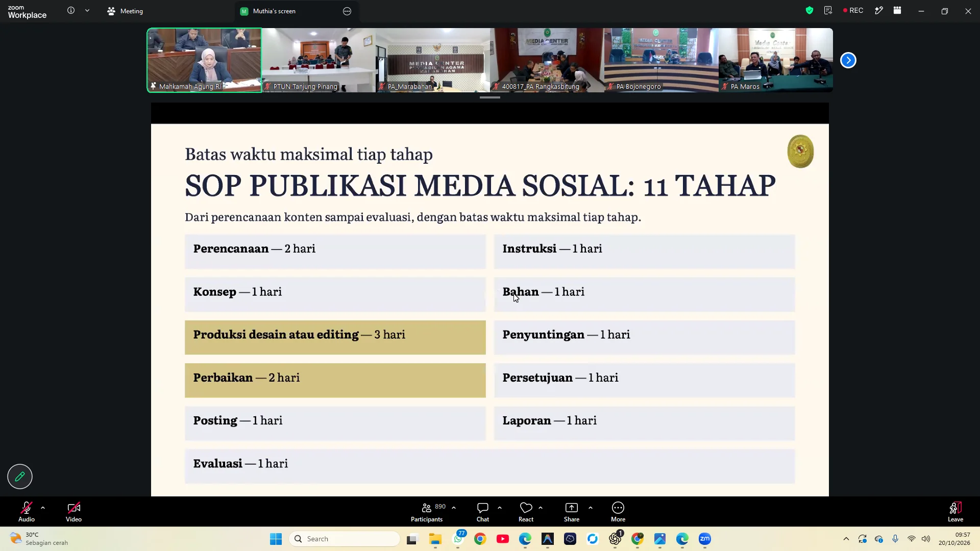980x551 pixels.
Task: Expand the dropdown beside the meeting info icon
Action: [x=87, y=10]
